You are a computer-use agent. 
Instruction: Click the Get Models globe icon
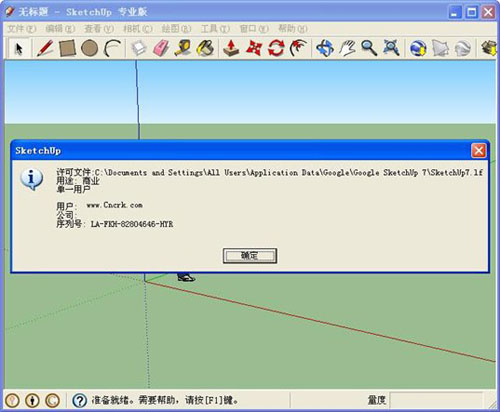click(418, 48)
